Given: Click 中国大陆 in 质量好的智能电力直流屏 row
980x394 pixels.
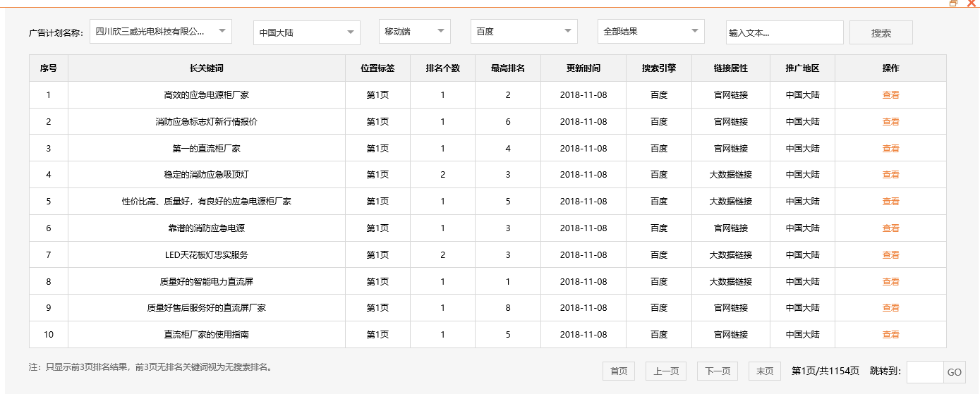Looking at the screenshot, I should tap(803, 282).
